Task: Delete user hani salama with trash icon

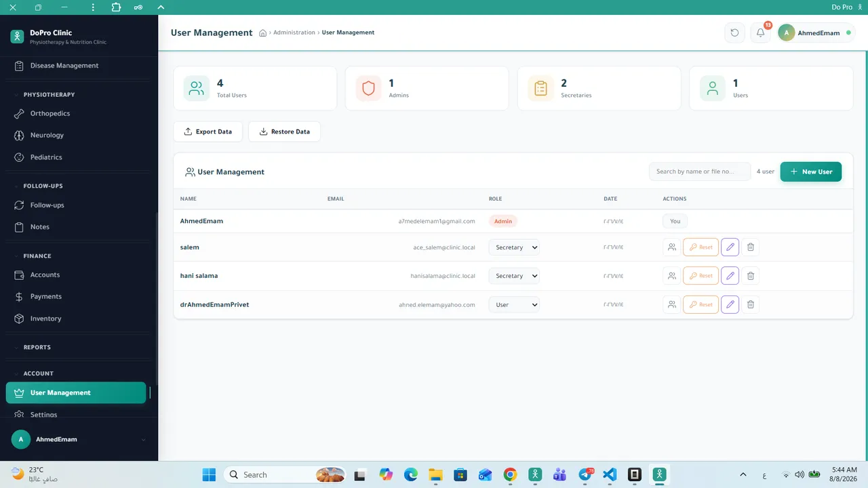Action: pyautogui.click(x=750, y=276)
